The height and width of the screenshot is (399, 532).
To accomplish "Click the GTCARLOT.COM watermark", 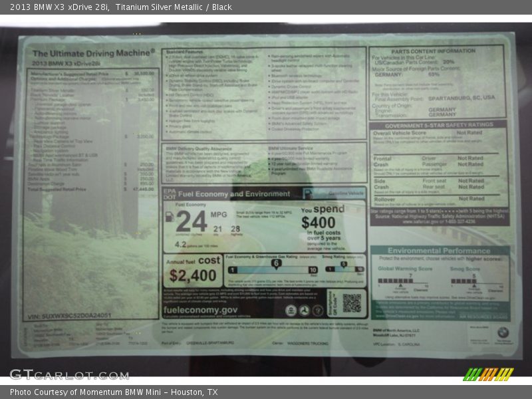I will click(x=69, y=374).
